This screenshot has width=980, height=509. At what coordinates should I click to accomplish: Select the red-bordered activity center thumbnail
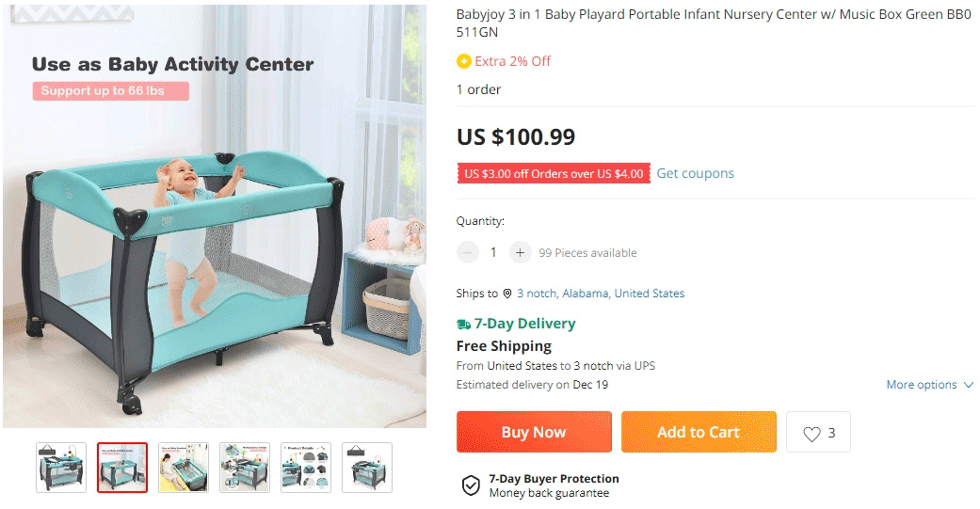coord(122,468)
